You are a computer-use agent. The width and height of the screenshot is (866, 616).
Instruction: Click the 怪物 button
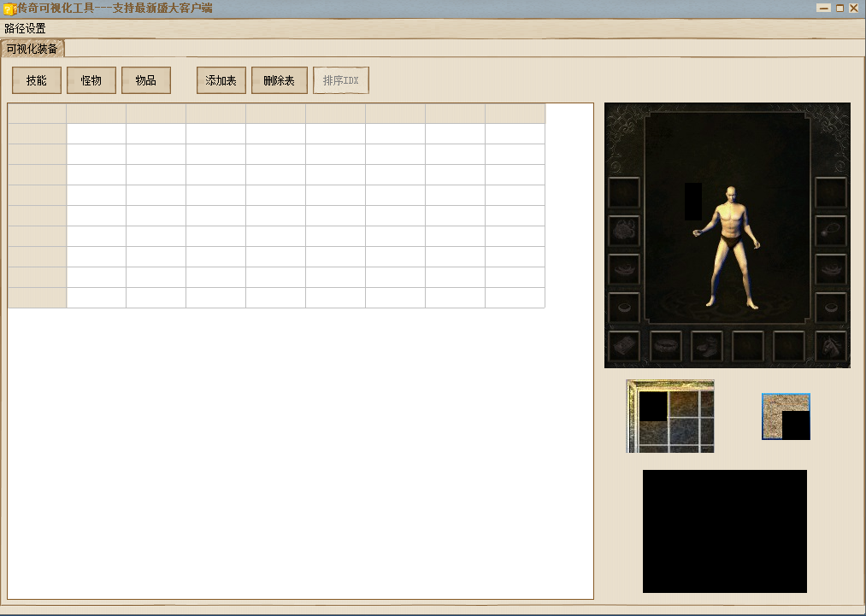point(91,80)
